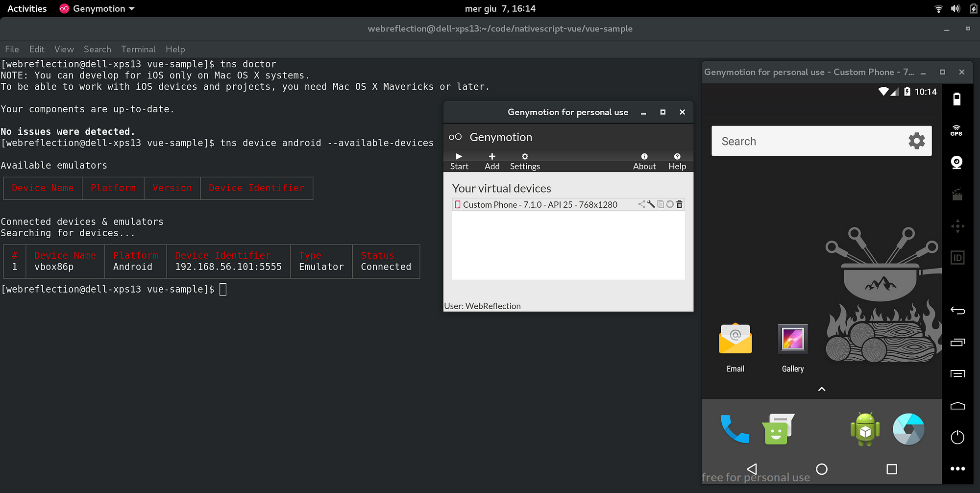Click the vbox86p device name cell in terminal
This screenshot has width=980, height=493.
[x=54, y=267]
